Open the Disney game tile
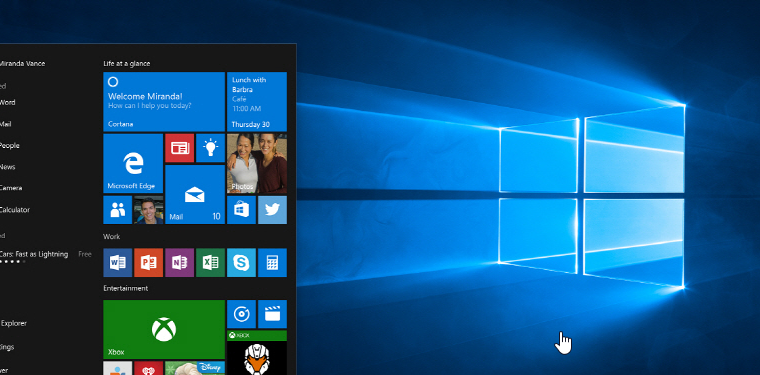The image size is (760, 375). tap(195, 368)
